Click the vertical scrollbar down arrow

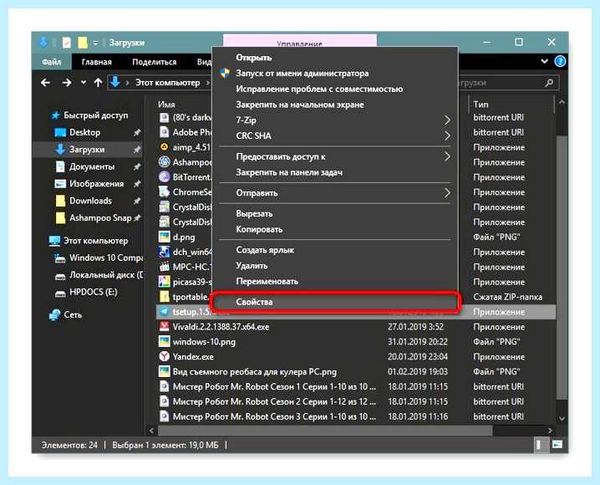tap(561, 419)
